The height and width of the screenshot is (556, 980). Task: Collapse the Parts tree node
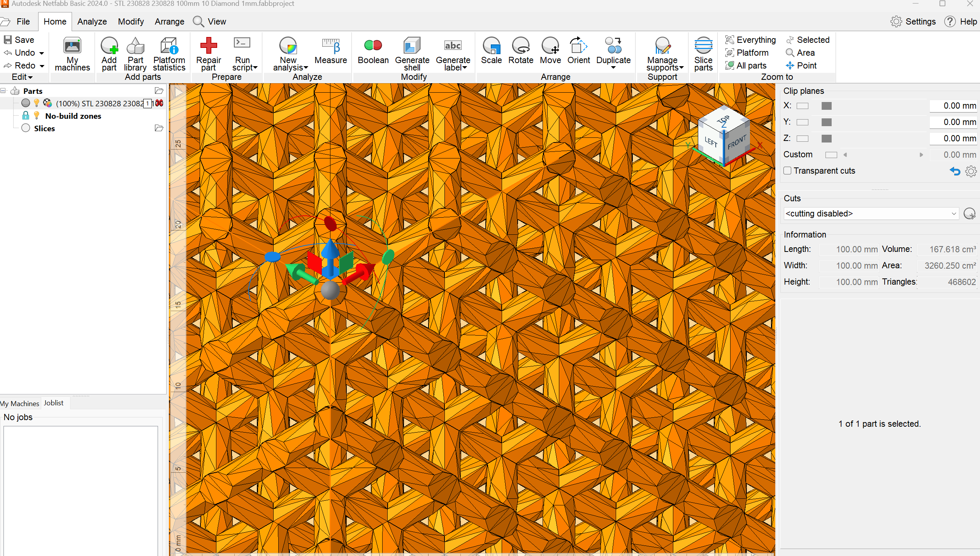(3, 91)
